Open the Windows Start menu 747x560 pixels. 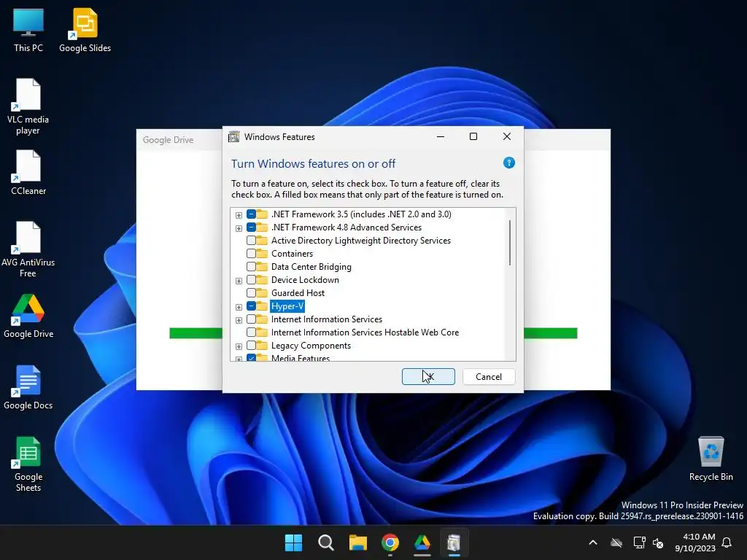293,542
